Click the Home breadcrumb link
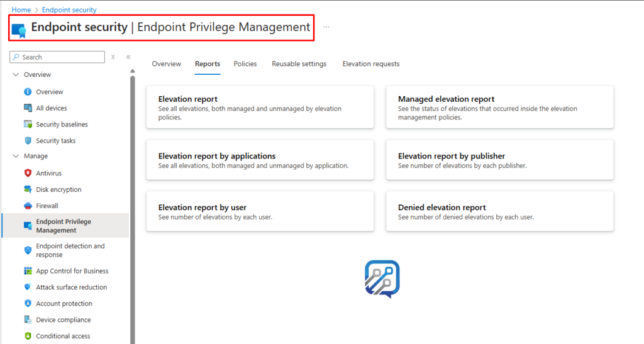Viewport: 644px width, 344px height. [21, 10]
